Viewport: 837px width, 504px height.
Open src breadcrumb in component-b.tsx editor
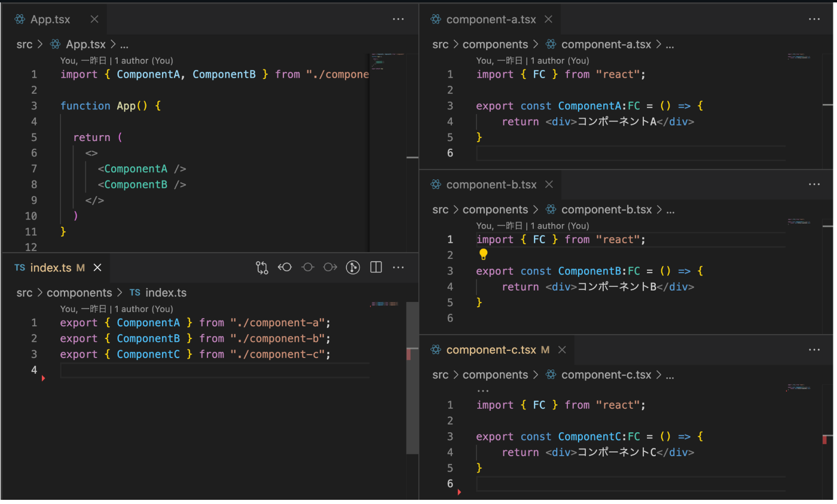click(x=441, y=210)
